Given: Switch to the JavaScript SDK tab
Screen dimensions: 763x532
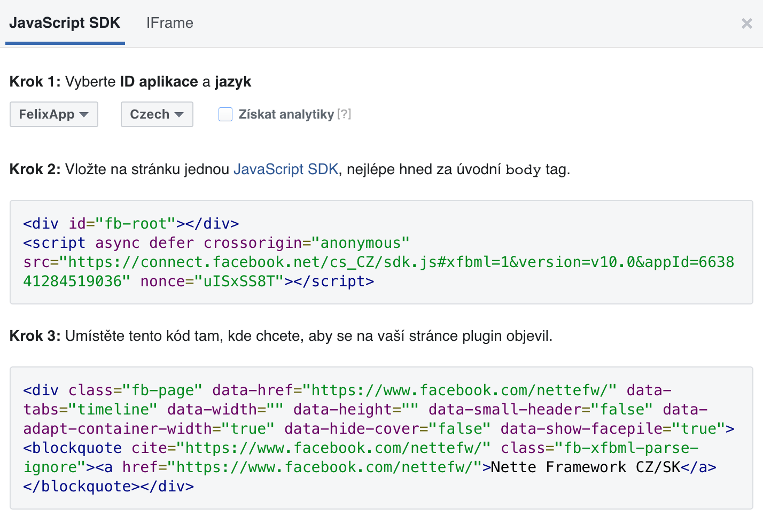Looking at the screenshot, I should (x=65, y=23).
